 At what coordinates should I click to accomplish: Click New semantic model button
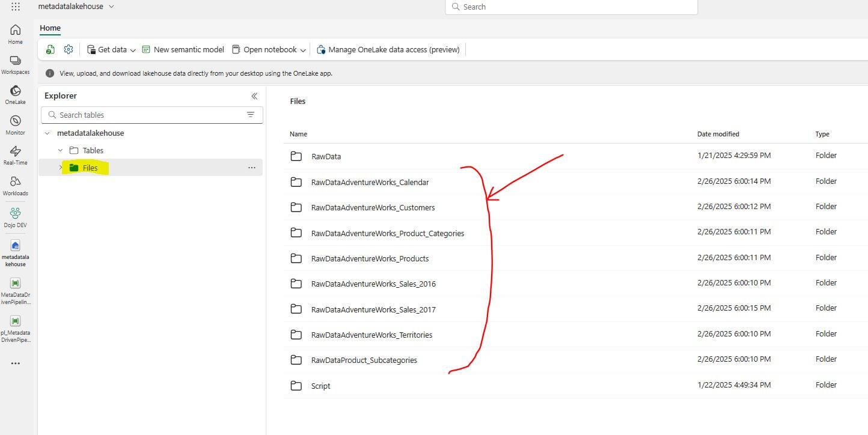183,49
